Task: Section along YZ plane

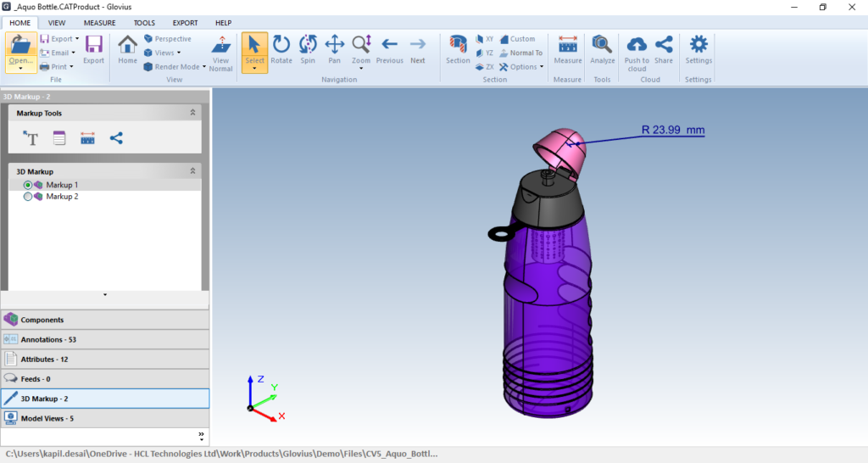Action: pos(485,53)
